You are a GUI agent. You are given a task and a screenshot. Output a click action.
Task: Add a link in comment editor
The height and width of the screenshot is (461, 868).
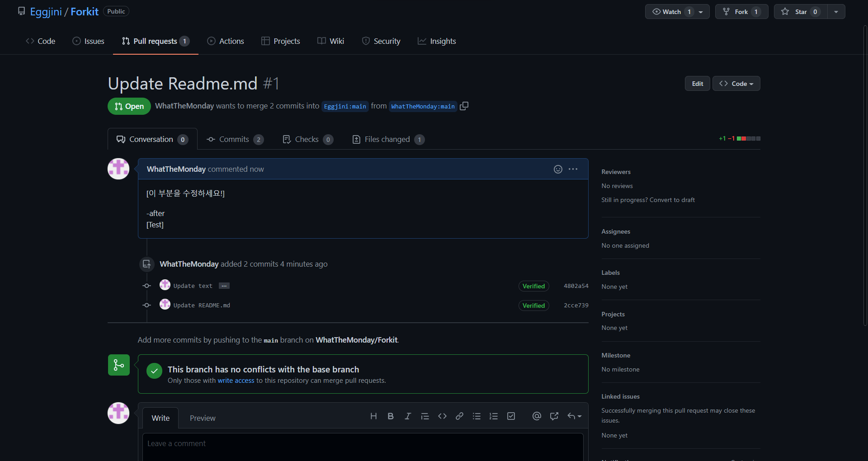pyautogui.click(x=459, y=416)
